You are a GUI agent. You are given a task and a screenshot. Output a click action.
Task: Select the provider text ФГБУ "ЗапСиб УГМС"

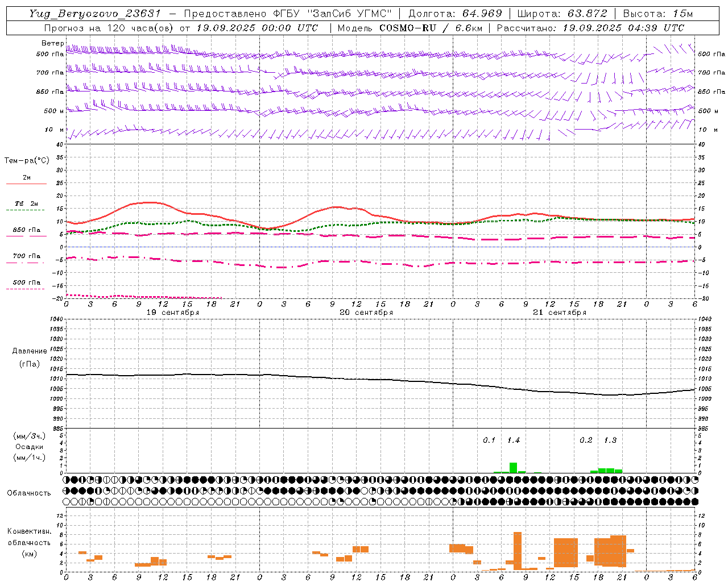coord(332,14)
